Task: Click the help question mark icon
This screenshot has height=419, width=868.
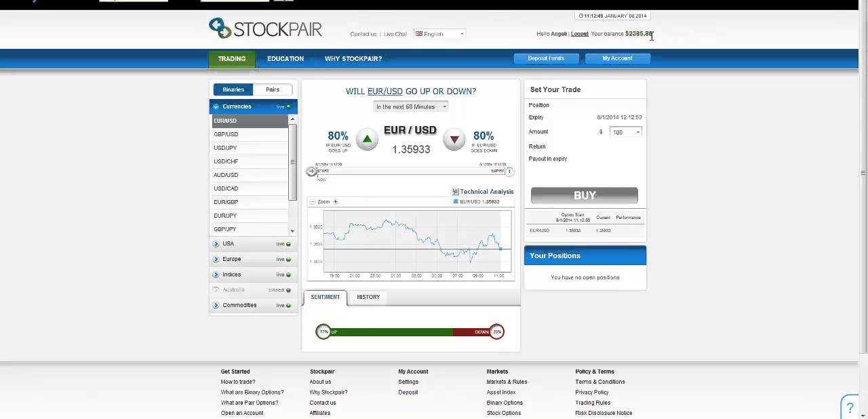Action: point(850,407)
